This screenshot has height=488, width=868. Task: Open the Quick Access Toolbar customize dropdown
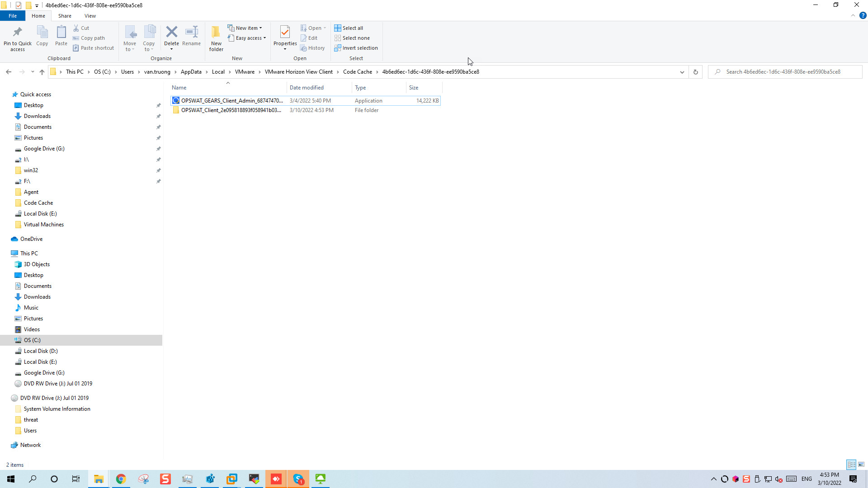37,5
